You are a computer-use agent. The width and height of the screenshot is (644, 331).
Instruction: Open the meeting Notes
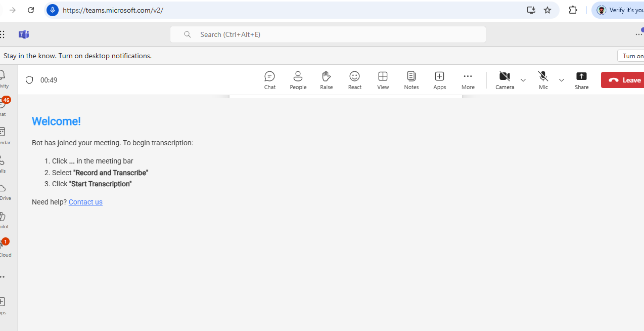click(x=411, y=79)
